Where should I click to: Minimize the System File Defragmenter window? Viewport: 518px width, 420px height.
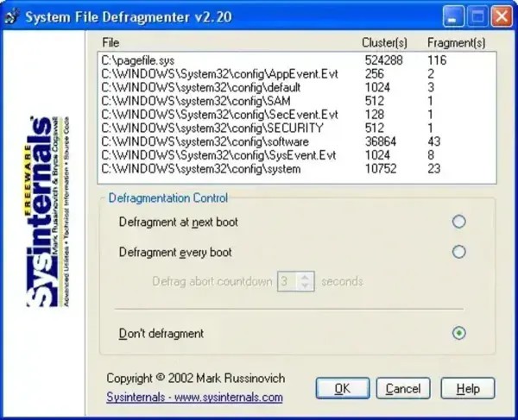pos(455,15)
